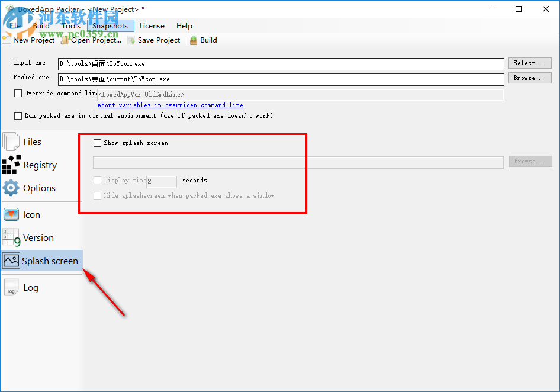Open the Icon settings panel
This screenshot has width=560, height=392.
30,214
